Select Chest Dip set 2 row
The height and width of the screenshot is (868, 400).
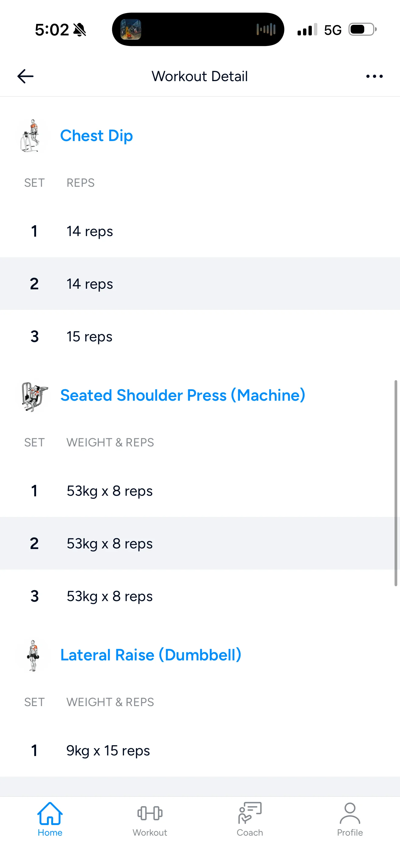tap(200, 284)
